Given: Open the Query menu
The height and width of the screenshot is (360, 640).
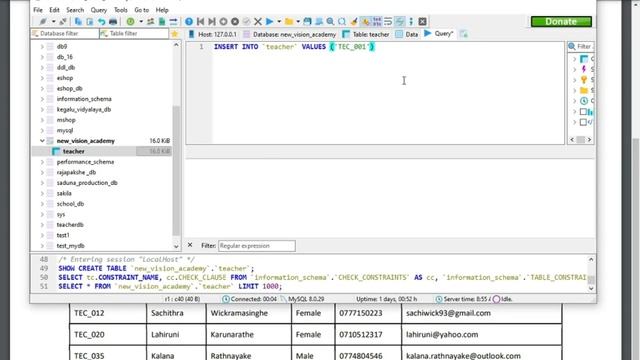Looking at the screenshot, I should (99, 10).
